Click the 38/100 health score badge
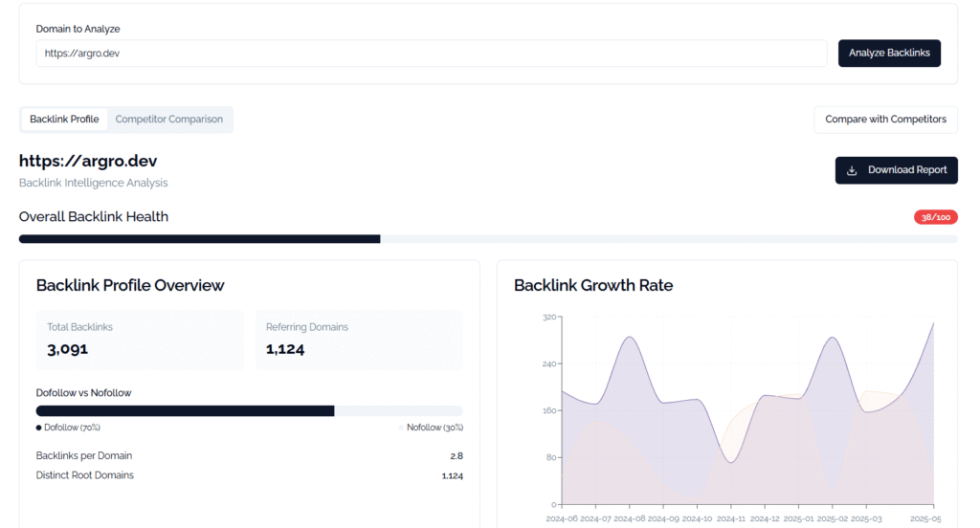 point(936,217)
